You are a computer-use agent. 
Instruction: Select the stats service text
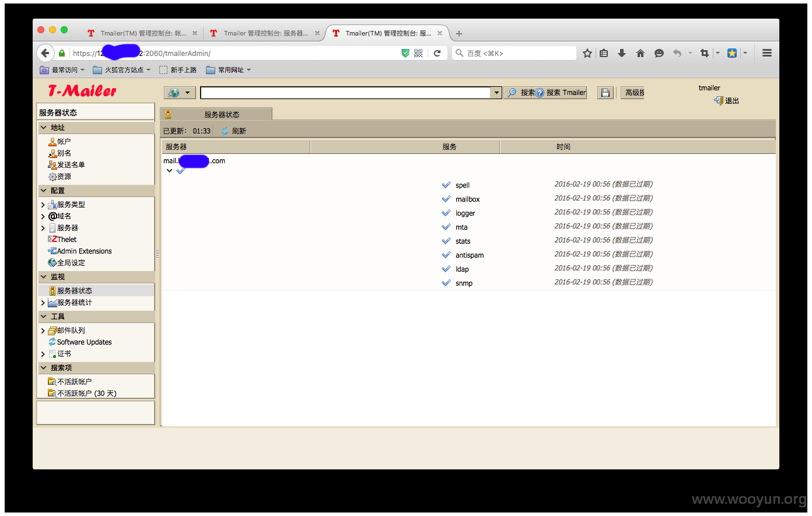tap(463, 241)
